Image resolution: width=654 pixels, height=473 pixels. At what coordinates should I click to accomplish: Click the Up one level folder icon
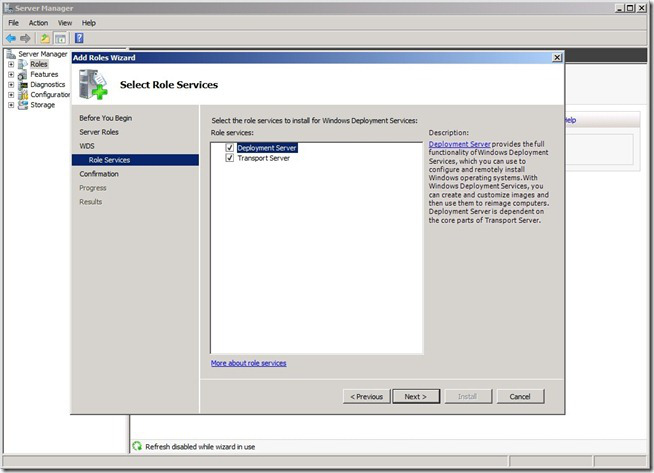click(x=45, y=38)
